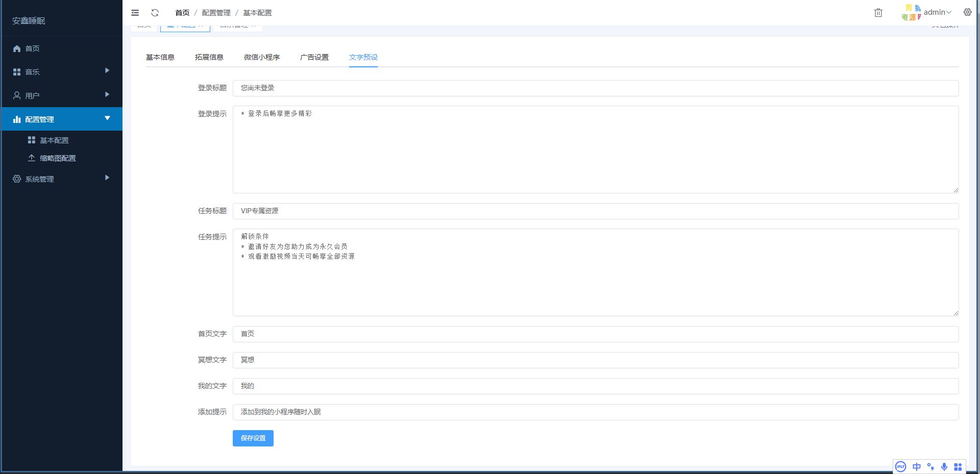Click the trash clear-cache icon

tap(878, 13)
